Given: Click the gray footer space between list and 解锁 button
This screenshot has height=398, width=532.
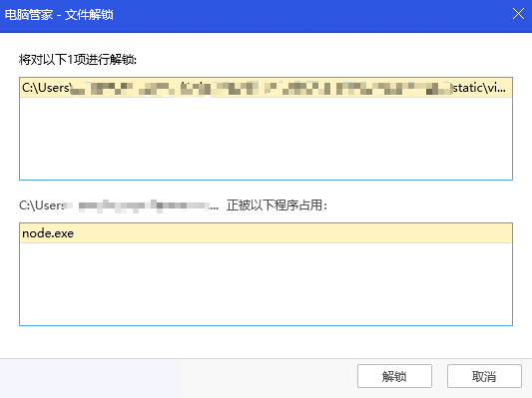Looking at the screenshot, I should (268, 378).
